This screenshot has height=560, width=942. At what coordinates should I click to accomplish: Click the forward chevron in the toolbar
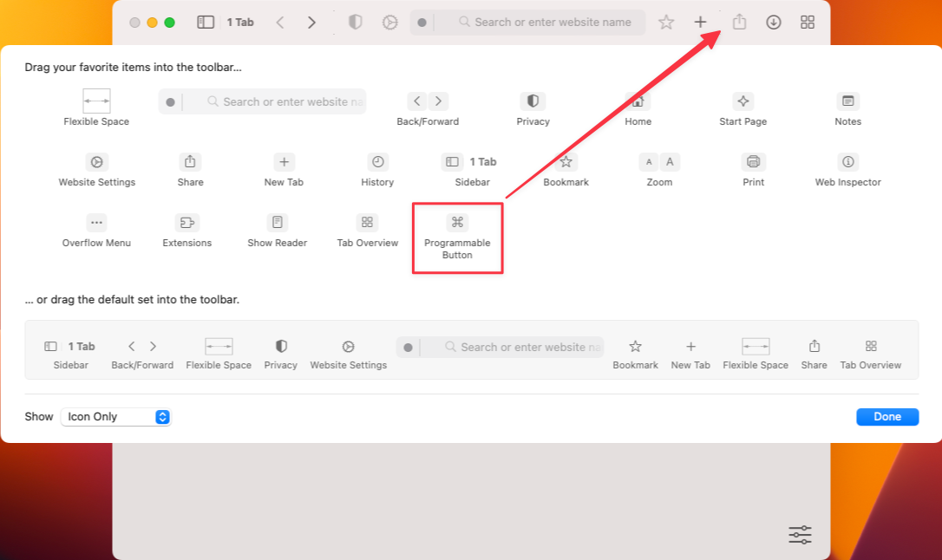click(311, 22)
